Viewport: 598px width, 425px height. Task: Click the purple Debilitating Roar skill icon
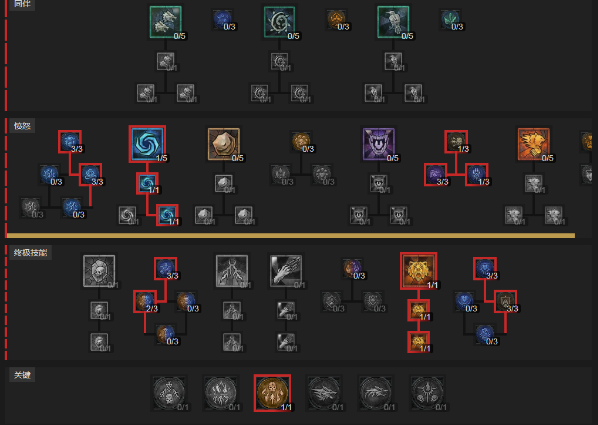(x=379, y=144)
